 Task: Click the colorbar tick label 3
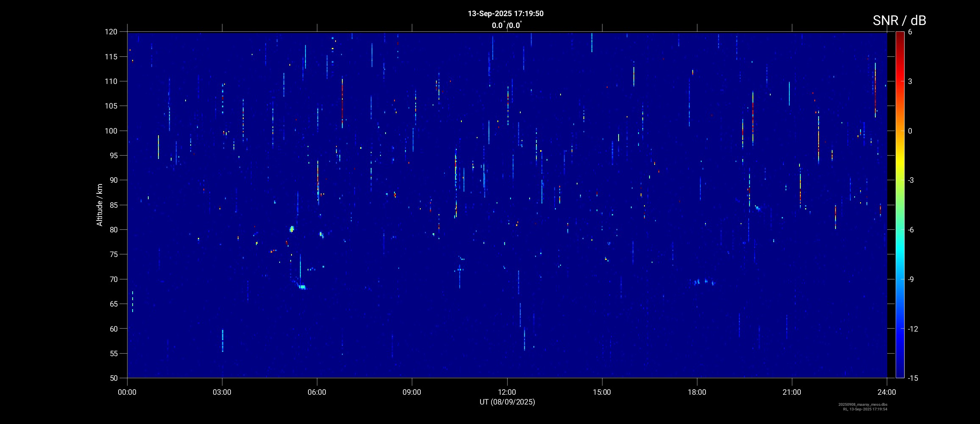910,81
